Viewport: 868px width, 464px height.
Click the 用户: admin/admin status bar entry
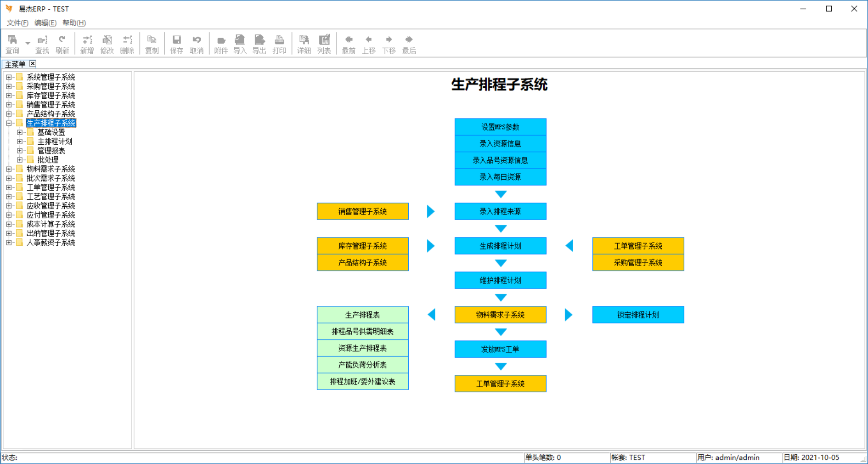[x=728, y=458]
